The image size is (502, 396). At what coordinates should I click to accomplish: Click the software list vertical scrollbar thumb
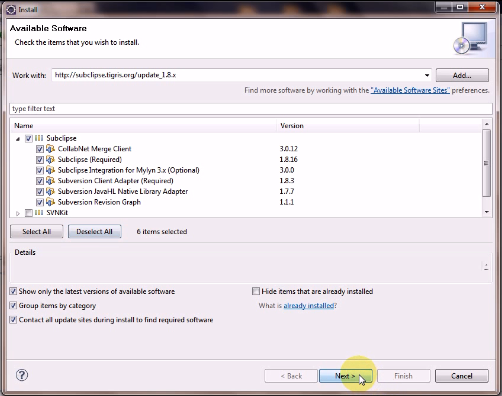click(x=487, y=163)
